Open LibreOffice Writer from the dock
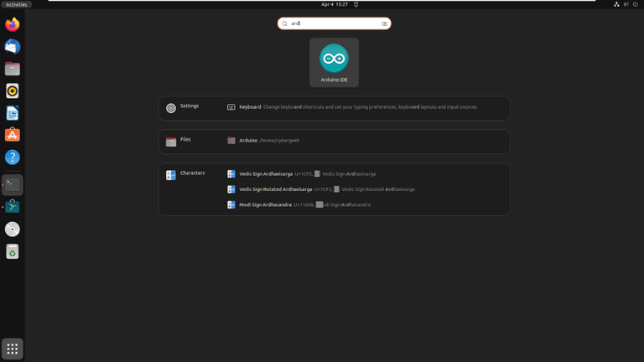This screenshot has height=362, width=644. [x=13, y=113]
